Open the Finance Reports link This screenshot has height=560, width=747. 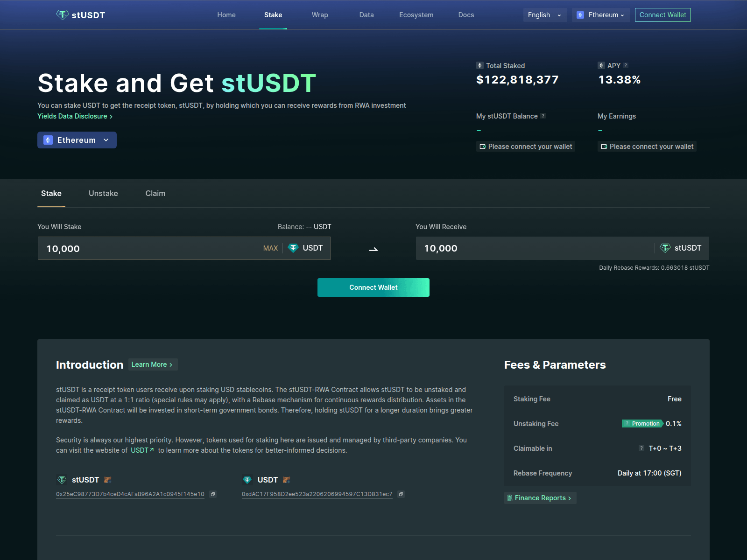[x=540, y=498]
